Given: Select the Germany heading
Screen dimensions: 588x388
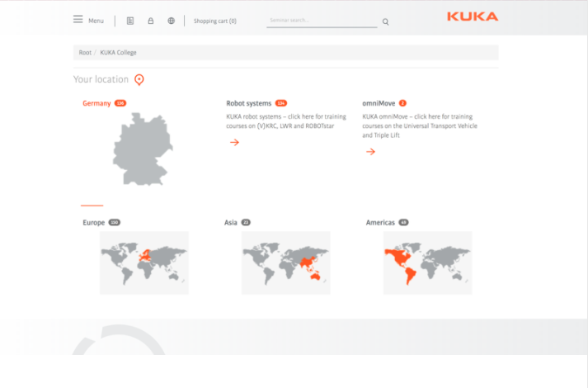Looking at the screenshot, I should click(96, 103).
